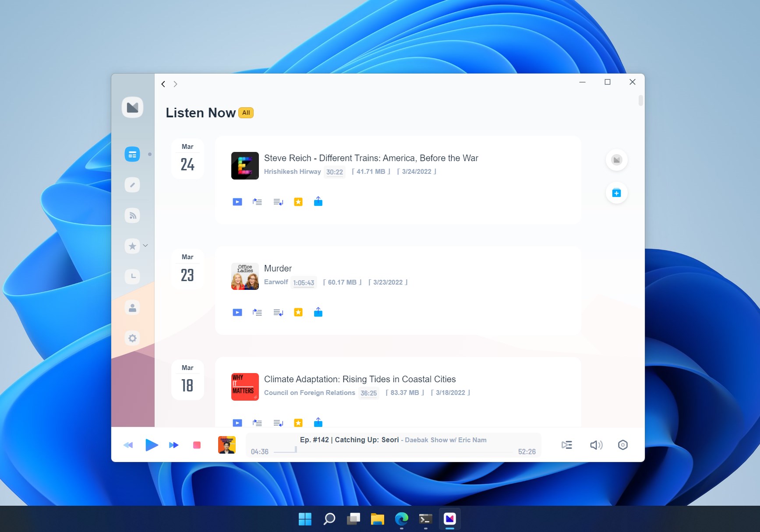The image size is (760, 532).
Task: Expand the Favorites sidebar chevron
Action: coord(145,246)
